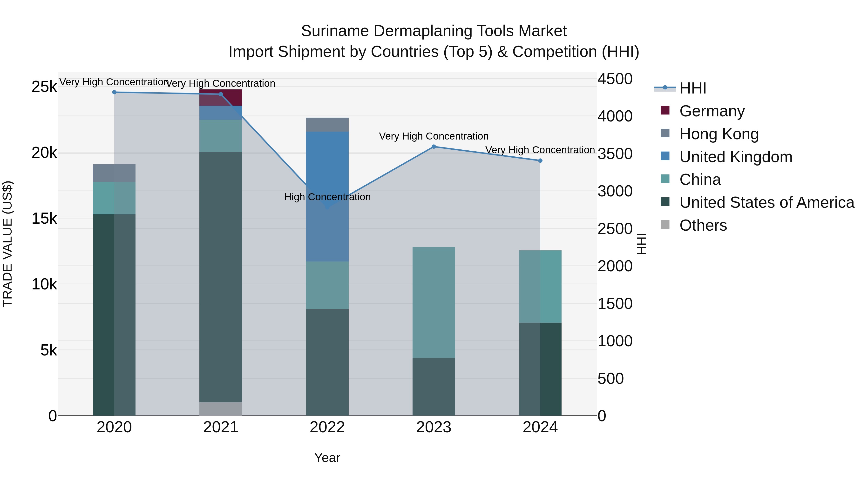Click the 2020 HHI data point
868x488 pixels.
coord(114,92)
